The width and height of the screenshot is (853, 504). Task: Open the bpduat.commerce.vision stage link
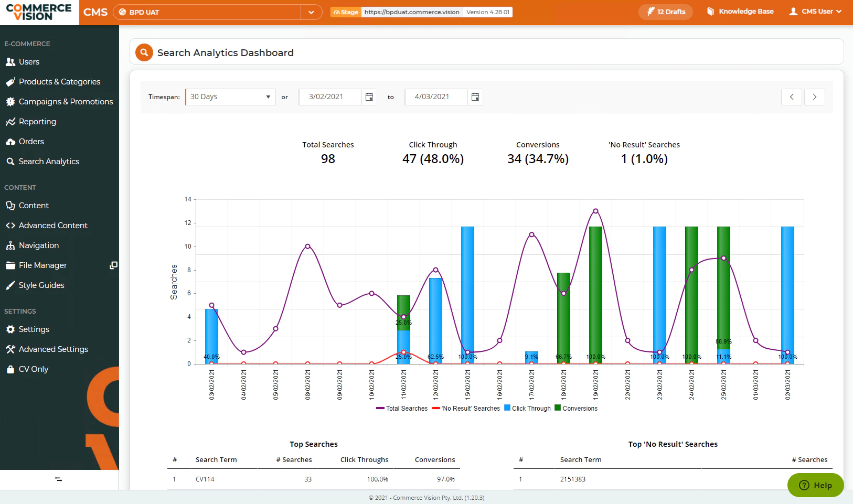412,12
